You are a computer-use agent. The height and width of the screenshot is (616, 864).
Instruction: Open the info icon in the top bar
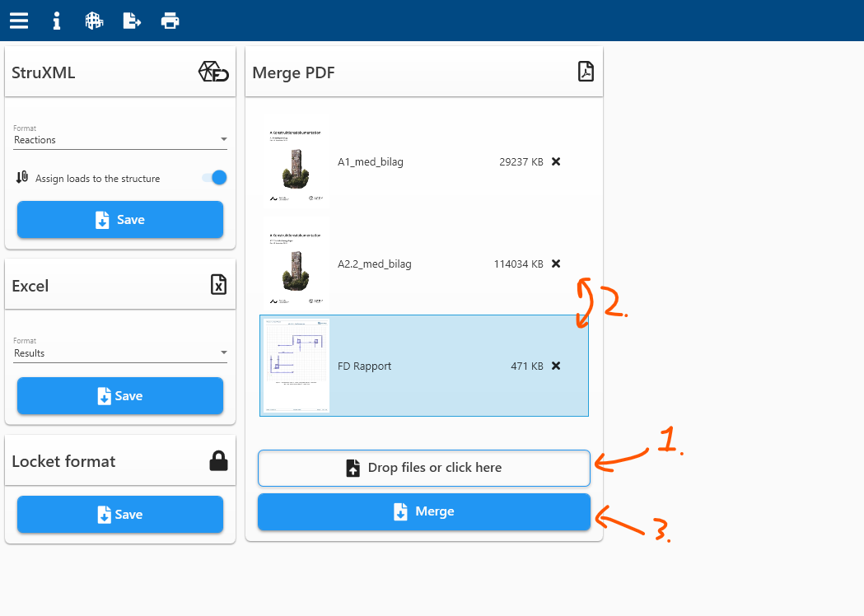[x=56, y=21]
